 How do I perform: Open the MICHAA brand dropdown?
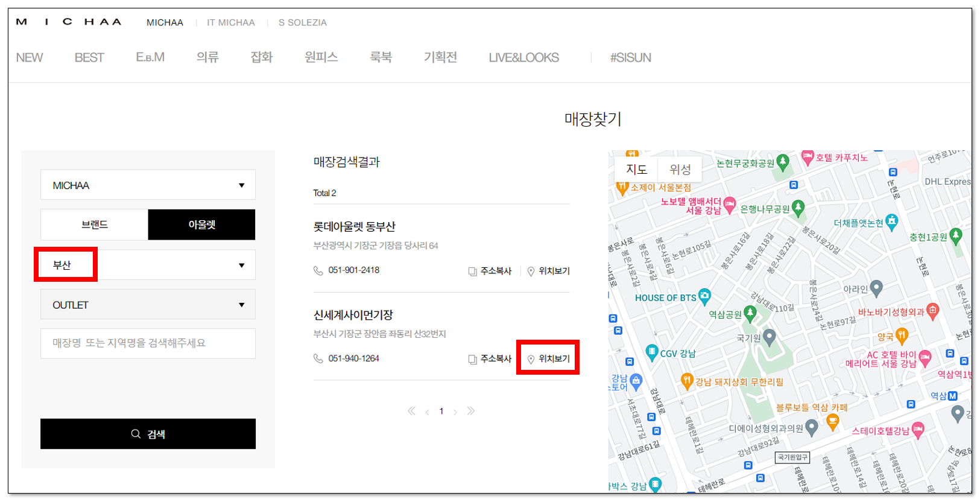[x=148, y=185]
